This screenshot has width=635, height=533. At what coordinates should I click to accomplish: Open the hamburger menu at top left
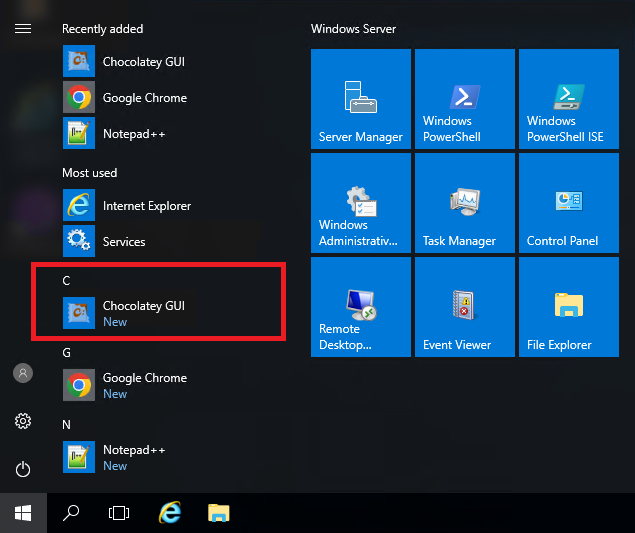coord(23,29)
